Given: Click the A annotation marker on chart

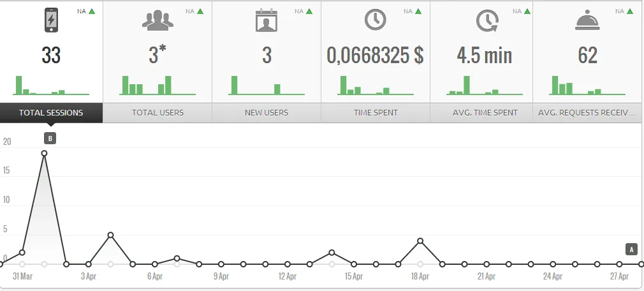Looking at the screenshot, I should click(x=631, y=249).
